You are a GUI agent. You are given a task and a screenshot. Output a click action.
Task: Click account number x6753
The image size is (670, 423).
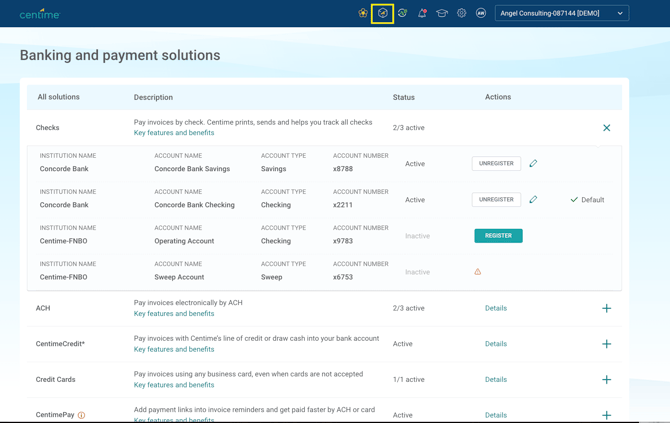343,277
